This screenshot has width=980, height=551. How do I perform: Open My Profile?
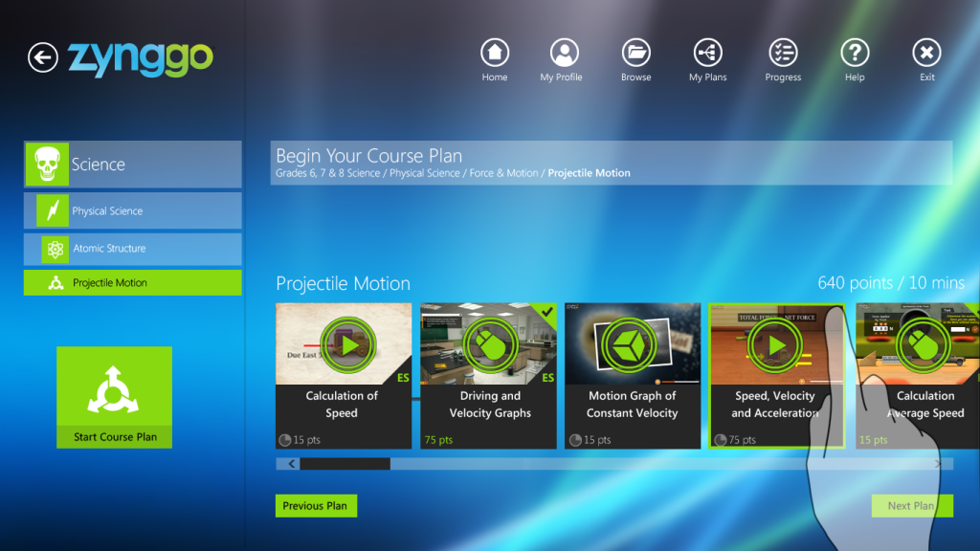point(561,60)
